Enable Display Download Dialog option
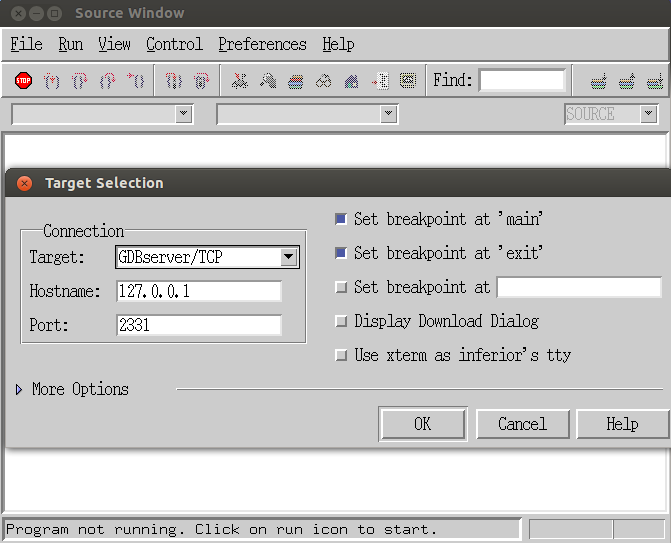This screenshot has width=671, height=543. tap(341, 321)
